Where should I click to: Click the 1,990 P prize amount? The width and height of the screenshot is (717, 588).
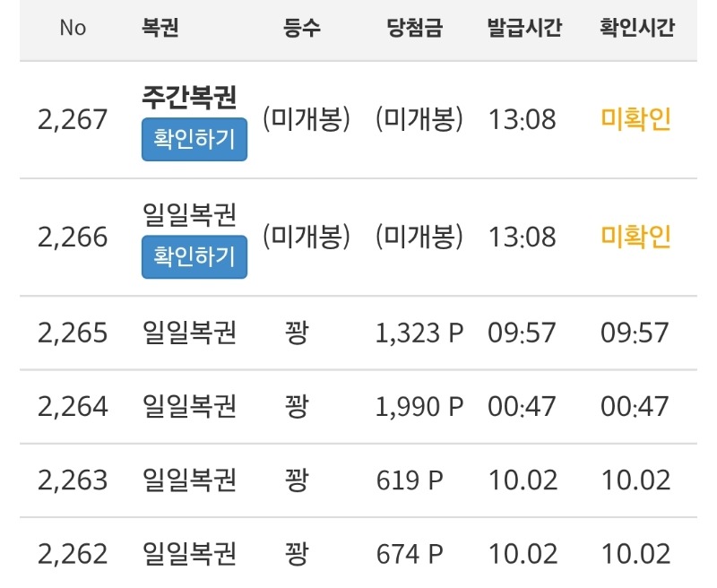pos(419,406)
